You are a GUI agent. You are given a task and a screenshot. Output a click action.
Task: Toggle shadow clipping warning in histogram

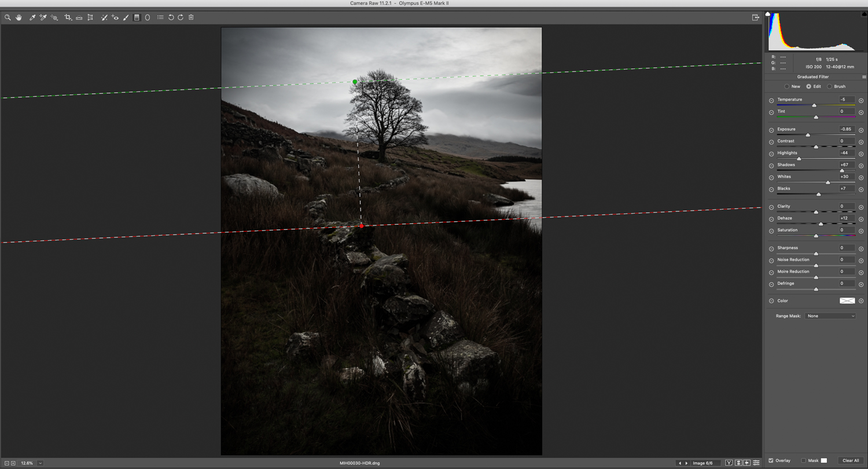pyautogui.click(x=768, y=14)
